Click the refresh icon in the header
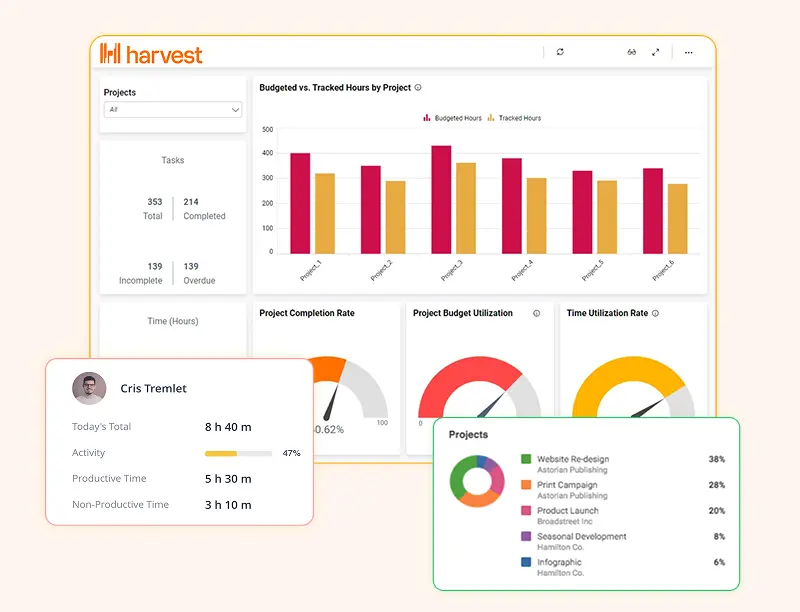Screen dimensions: 800x612 click(560, 52)
